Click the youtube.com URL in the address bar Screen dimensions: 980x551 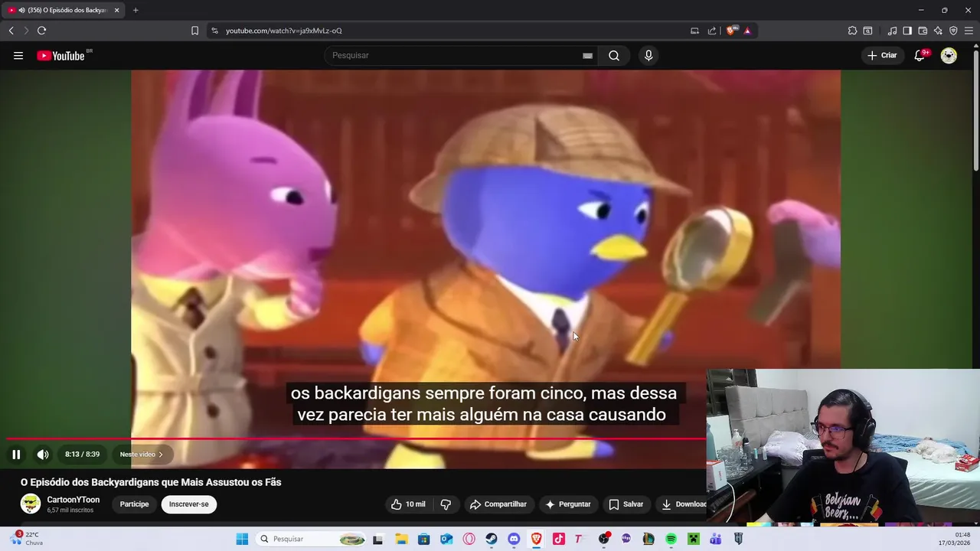pos(284,31)
